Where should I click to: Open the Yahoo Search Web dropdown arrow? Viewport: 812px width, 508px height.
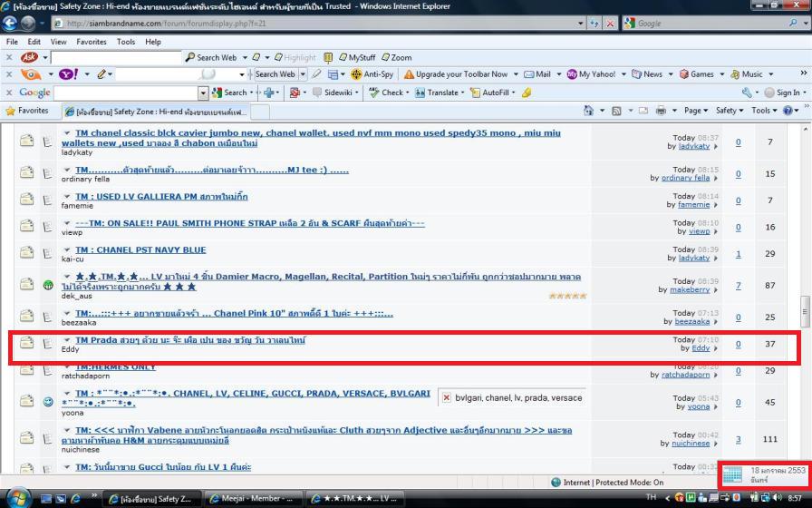[303, 74]
